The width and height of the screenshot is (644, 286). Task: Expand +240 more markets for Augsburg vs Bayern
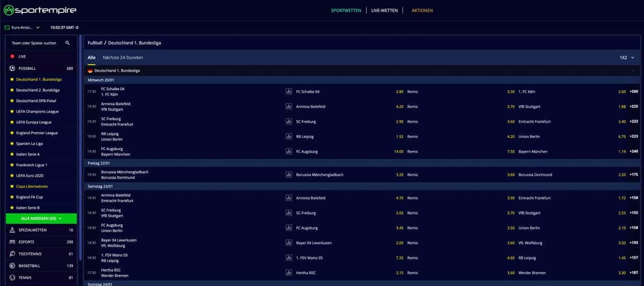point(634,151)
